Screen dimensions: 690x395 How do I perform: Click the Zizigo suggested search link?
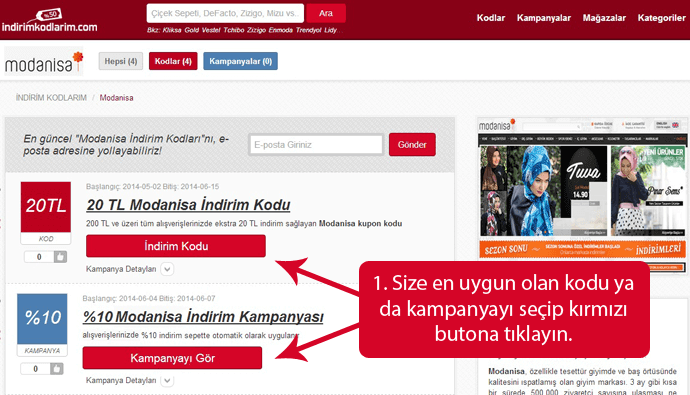point(256,30)
